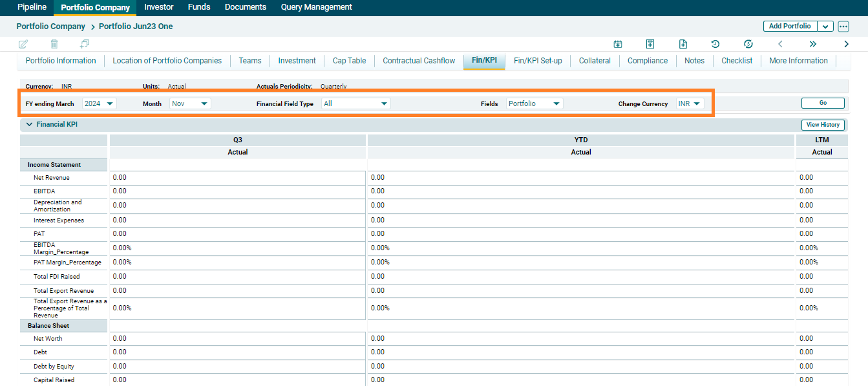Click the double-chevron skip forward icon
The width and height of the screenshot is (868, 386).
812,44
